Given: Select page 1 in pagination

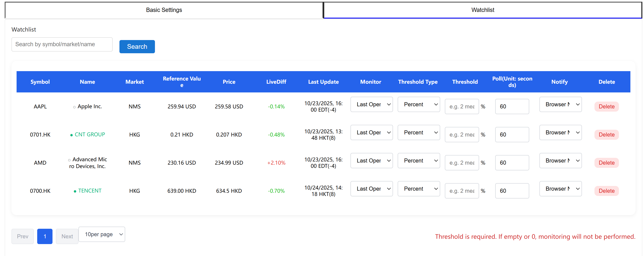Looking at the screenshot, I should click(45, 236).
